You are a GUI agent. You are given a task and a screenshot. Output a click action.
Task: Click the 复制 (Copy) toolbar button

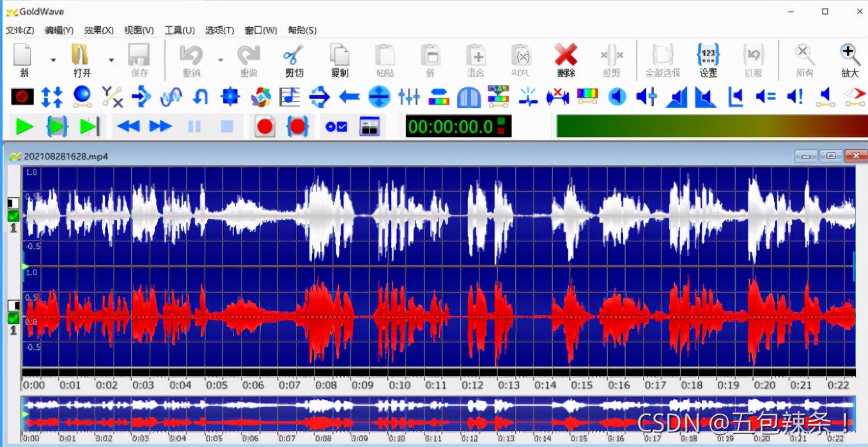(x=339, y=60)
